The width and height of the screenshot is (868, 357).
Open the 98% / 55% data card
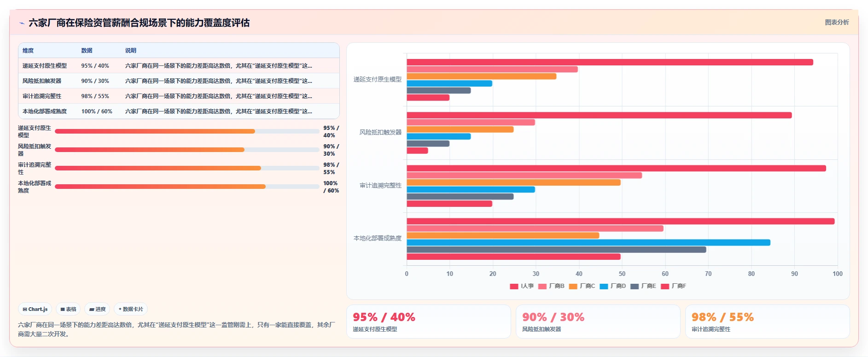tap(768, 322)
